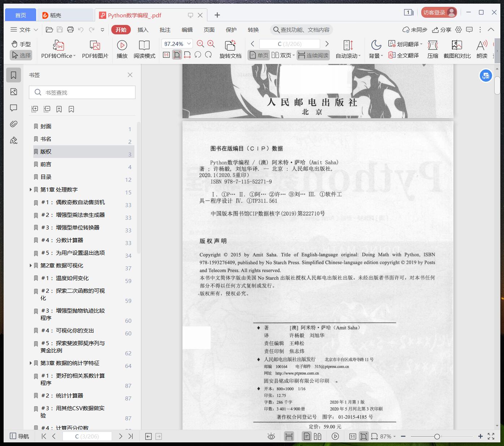Open 截图和对比 screenshot compare
Screen dimensions: 504x446
pyautogui.click(x=457, y=50)
